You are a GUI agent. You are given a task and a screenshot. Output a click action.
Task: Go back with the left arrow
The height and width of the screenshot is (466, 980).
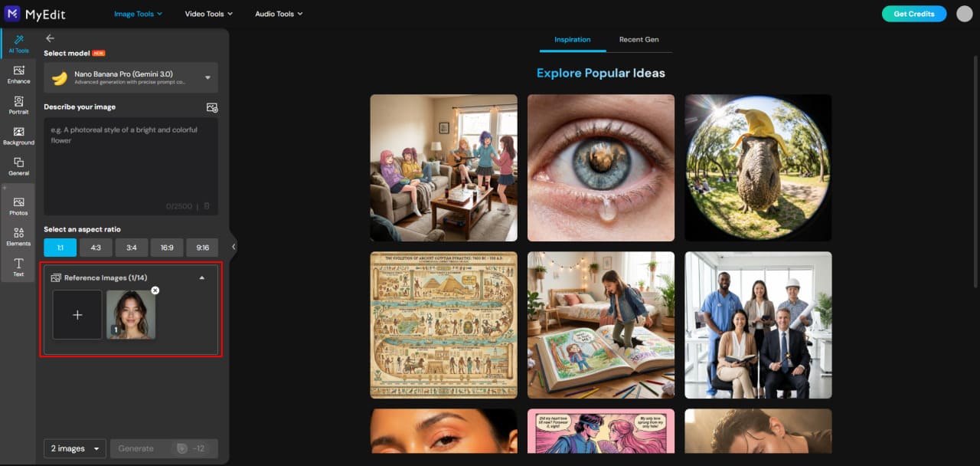click(50, 38)
